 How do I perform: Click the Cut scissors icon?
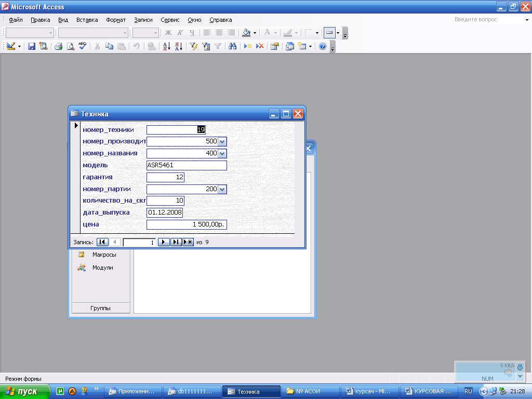[x=97, y=46]
